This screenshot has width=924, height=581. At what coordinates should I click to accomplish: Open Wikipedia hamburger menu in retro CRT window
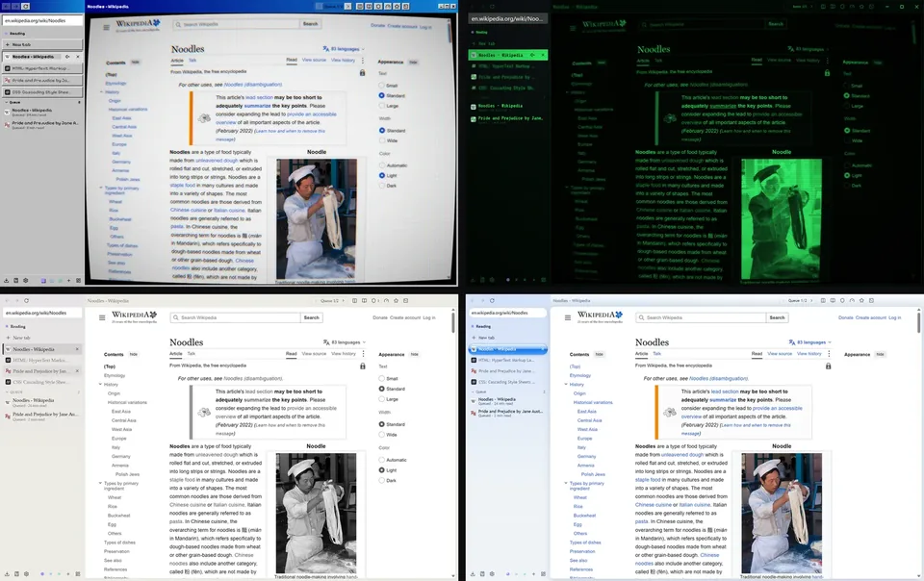106,27
